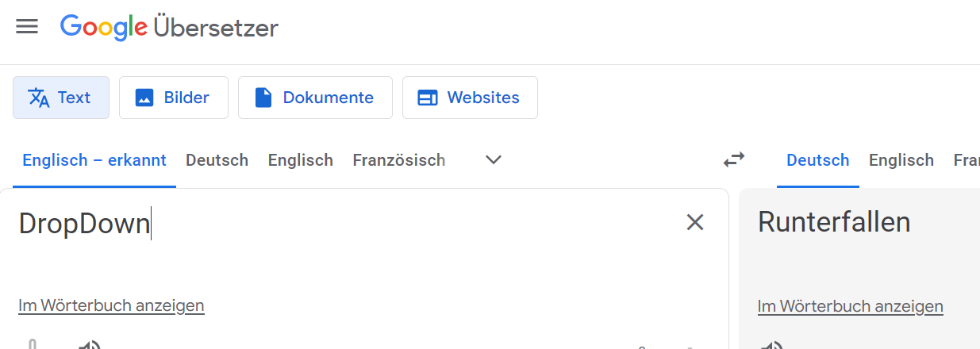Select the Websites translation mode
The image size is (980, 349).
pos(470,98)
